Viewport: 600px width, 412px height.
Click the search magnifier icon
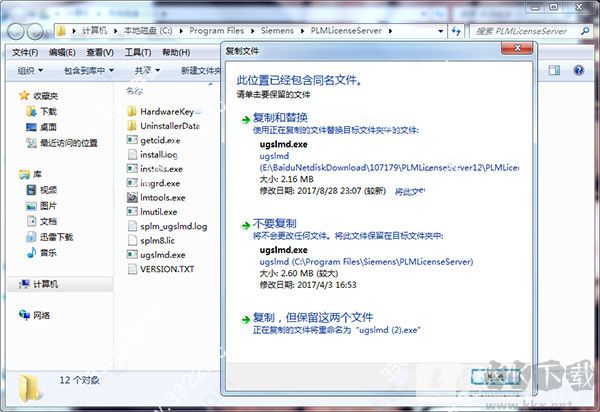click(585, 31)
